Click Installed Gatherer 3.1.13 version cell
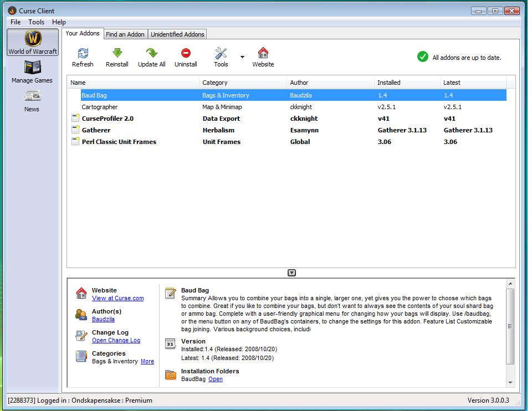This screenshot has height=411, width=532. coord(402,130)
